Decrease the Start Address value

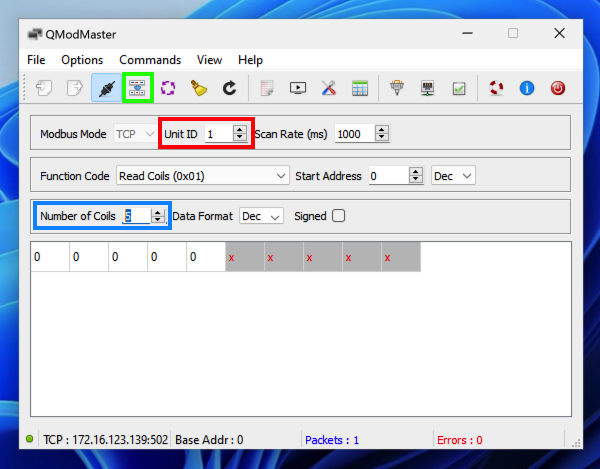click(416, 179)
